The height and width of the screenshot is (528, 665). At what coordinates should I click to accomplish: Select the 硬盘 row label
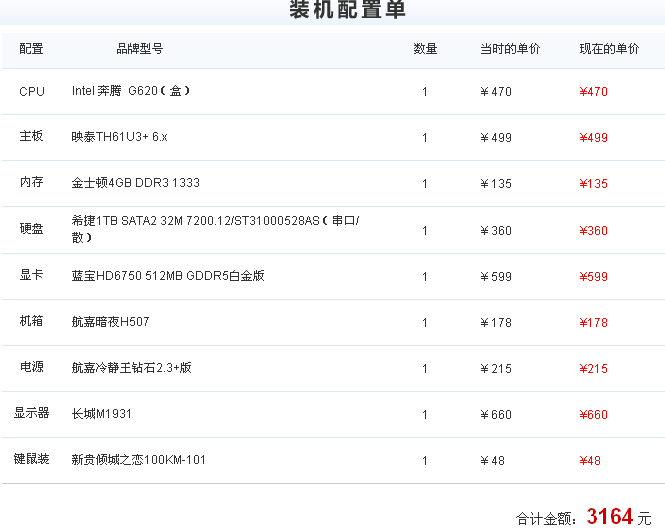pyautogui.click(x=31, y=229)
